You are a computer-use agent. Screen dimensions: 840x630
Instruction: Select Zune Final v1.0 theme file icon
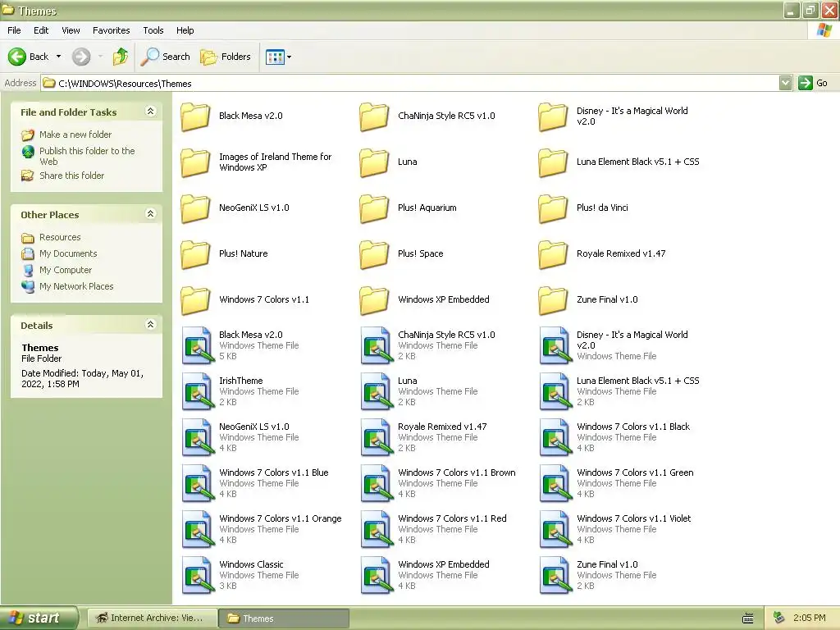[x=555, y=575]
